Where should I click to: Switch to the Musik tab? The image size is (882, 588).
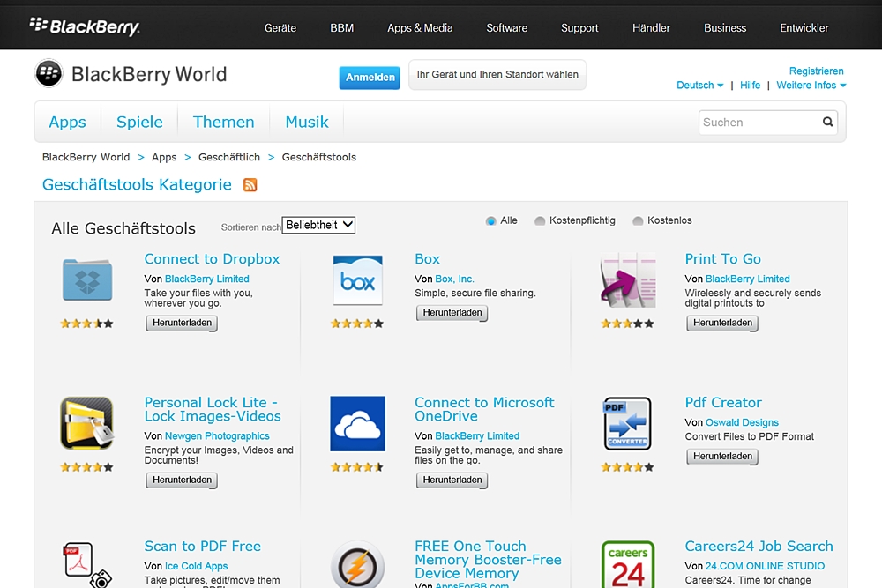307,122
